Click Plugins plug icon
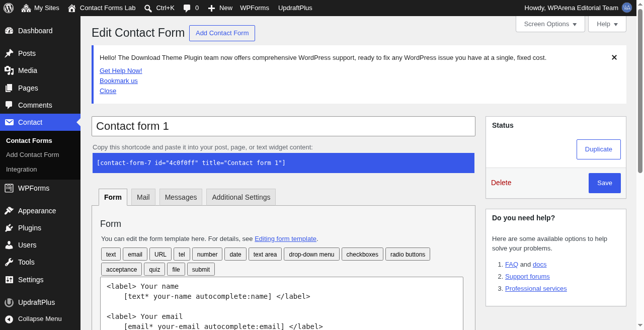 (9, 228)
